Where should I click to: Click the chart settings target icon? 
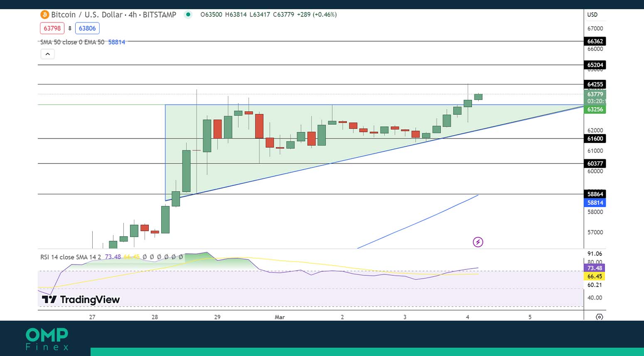click(599, 317)
